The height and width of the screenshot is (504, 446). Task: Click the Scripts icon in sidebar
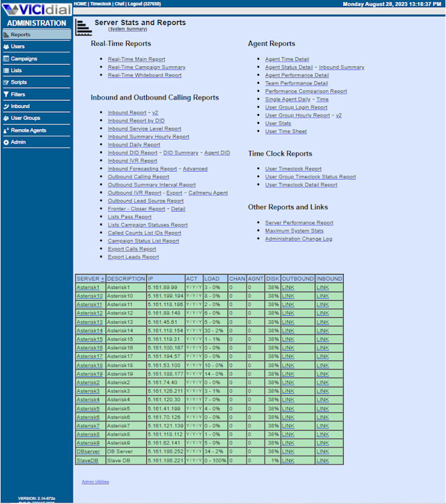pos(7,83)
